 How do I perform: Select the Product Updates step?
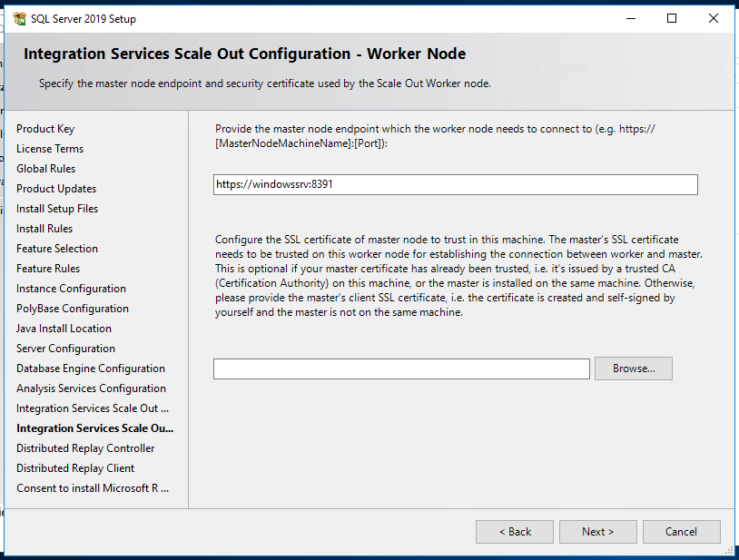56,189
